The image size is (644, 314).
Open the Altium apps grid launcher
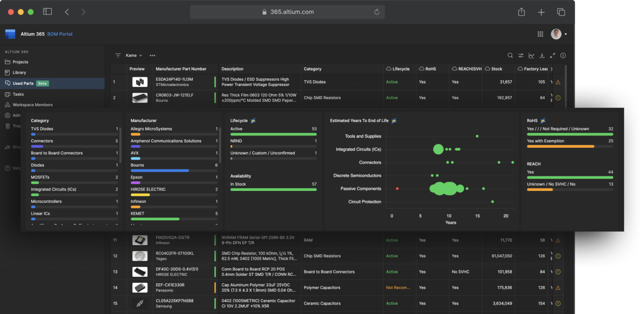pos(540,34)
